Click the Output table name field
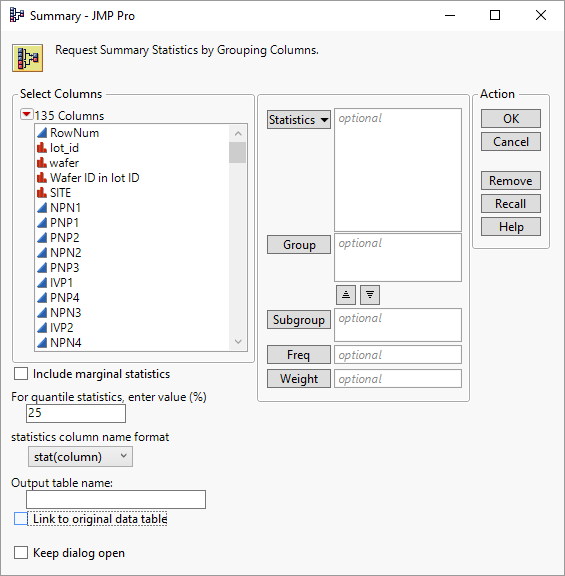Screen dimensions: 565x576 pos(116,500)
